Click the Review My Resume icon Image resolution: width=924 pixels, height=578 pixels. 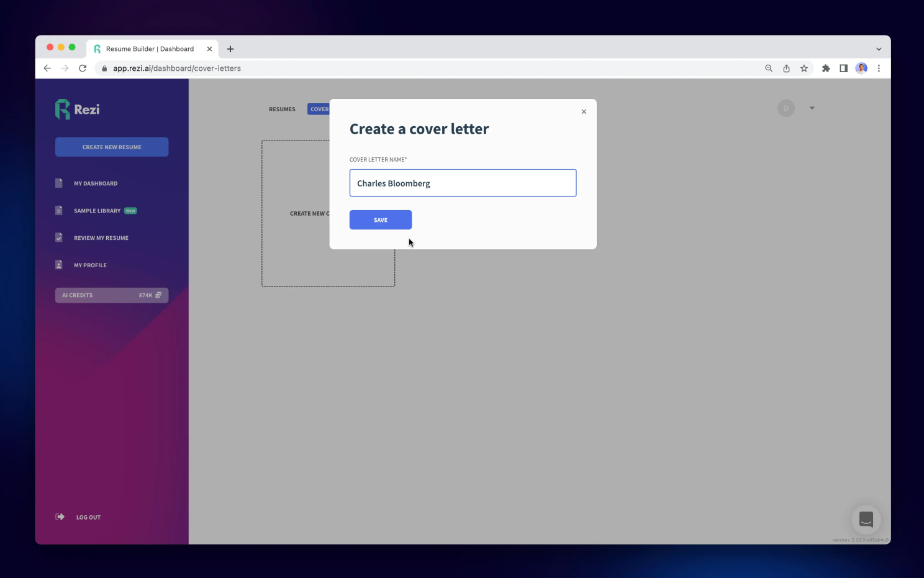tap(59, 238)
